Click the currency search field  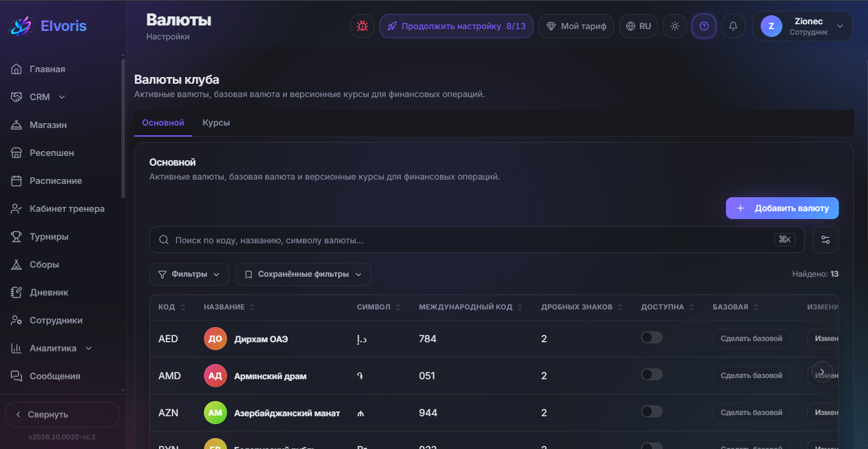(477, 240)
